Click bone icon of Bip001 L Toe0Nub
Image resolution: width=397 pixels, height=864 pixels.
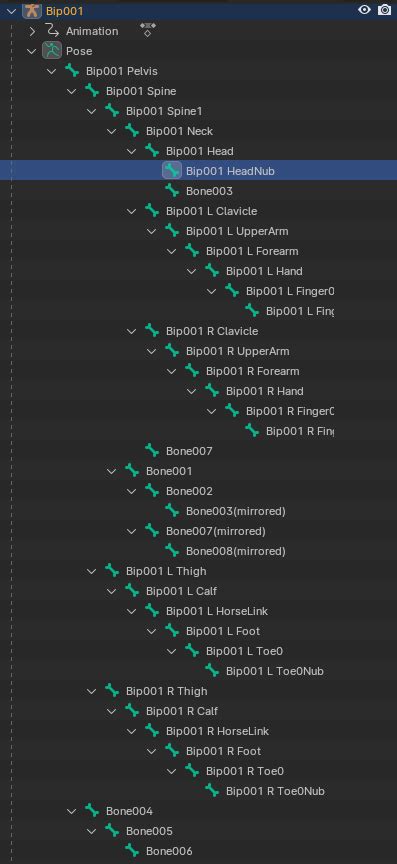coord(212,670)
